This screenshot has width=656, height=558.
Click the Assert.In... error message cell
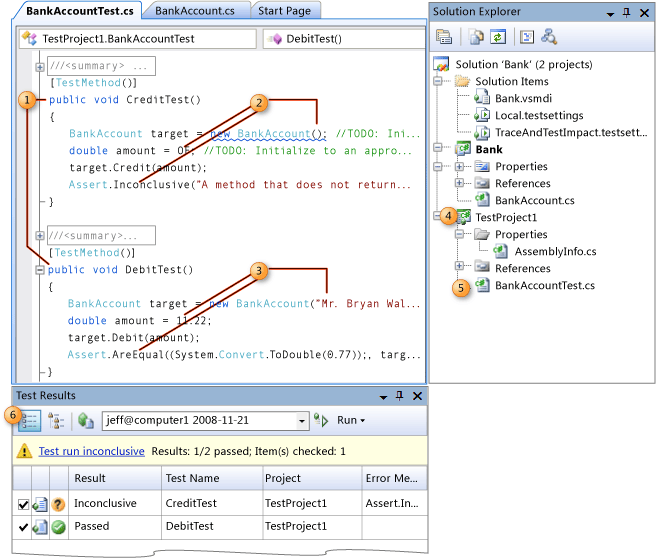pos(395,503)
